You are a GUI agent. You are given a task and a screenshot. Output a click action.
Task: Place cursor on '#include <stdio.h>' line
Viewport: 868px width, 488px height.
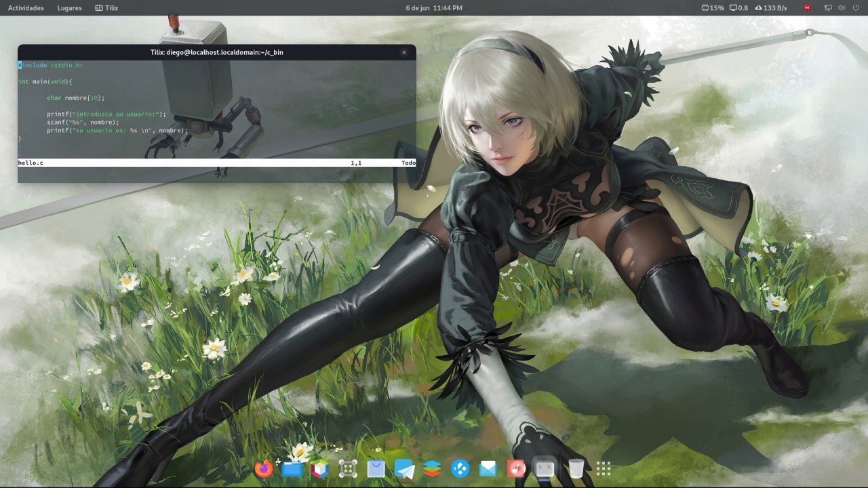(51, 65)
